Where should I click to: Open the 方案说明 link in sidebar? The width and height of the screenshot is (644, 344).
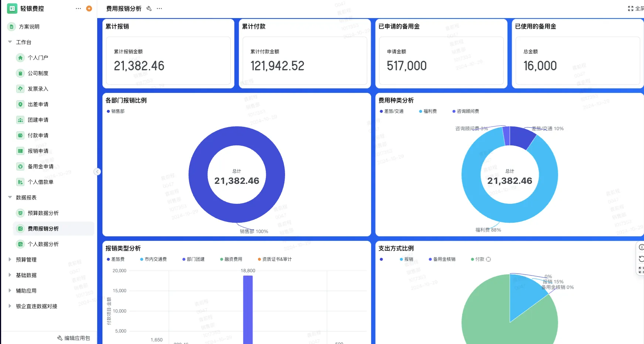click(29, 27)
